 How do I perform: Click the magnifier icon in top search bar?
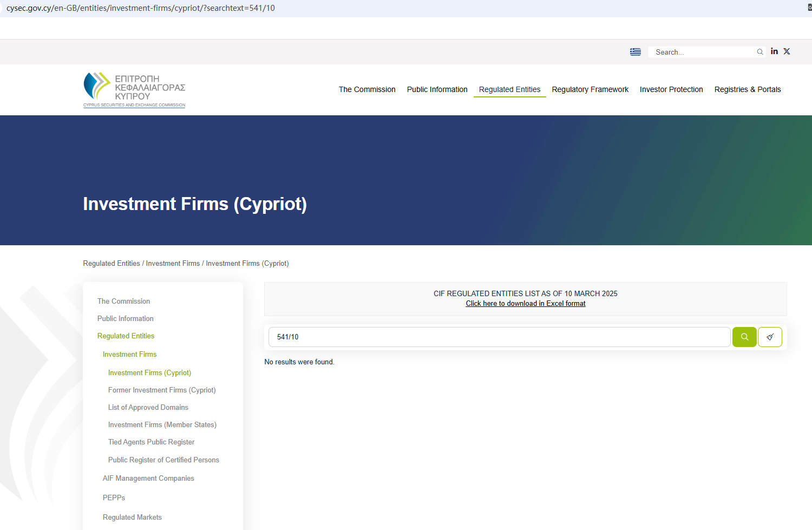tap(760, 52)
